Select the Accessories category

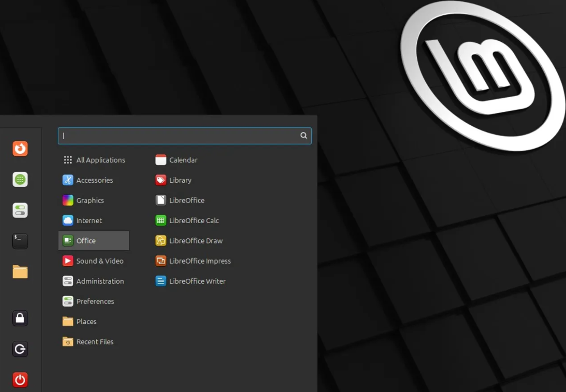(94, 180)
